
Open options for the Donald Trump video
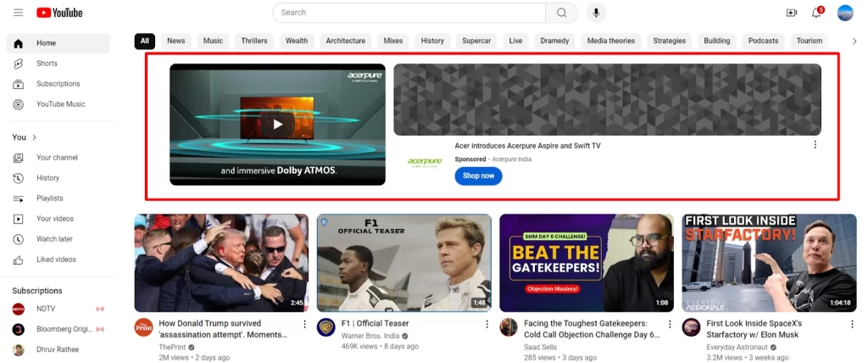coord(304,324)
